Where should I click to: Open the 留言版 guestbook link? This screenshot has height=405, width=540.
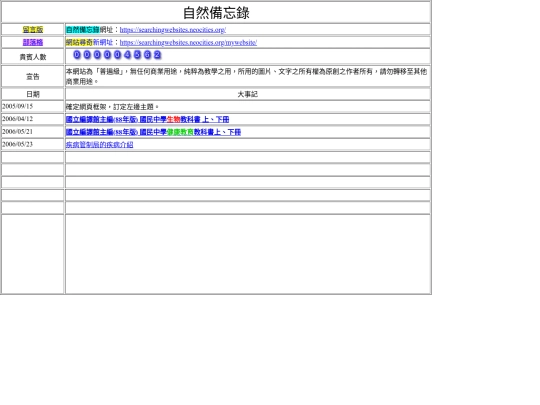point(33,30)
